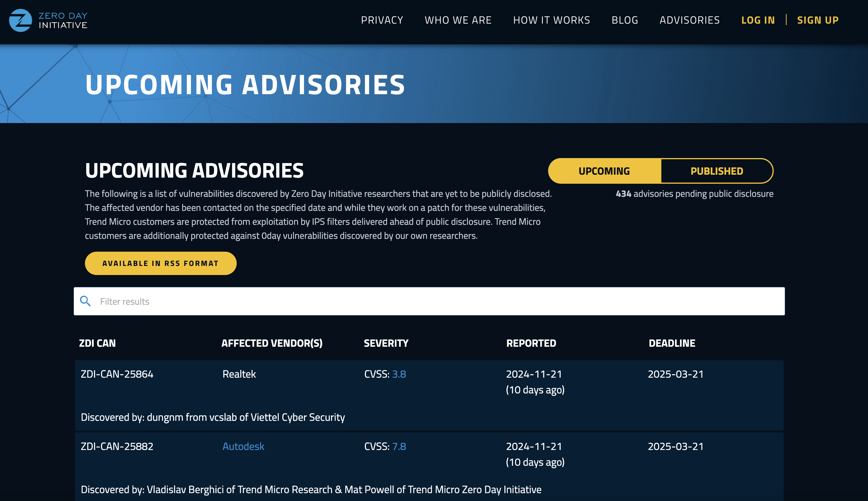Click the Reported column header

tap(531, 343)
